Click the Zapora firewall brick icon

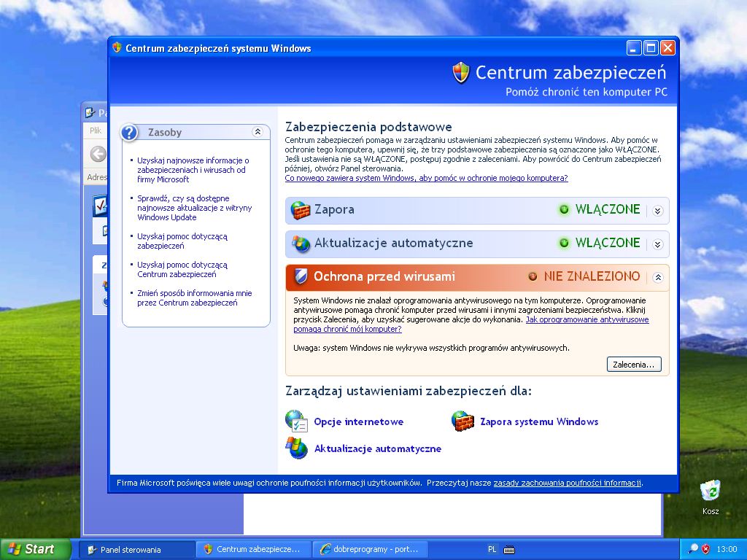(x=300, y=210)
